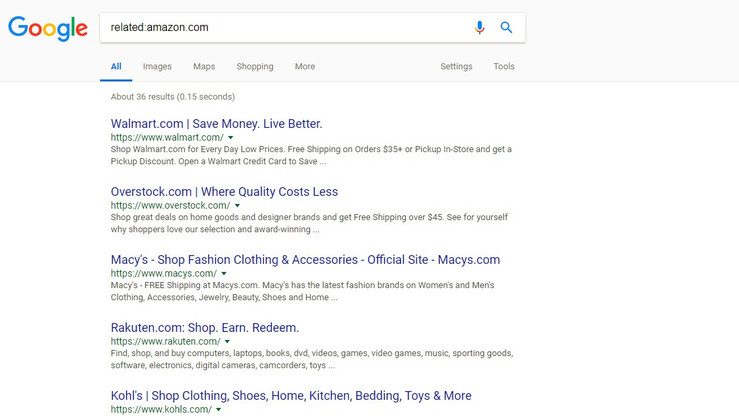Screen dimensions: 739x416
Task: Open Settings menu
Action: pos(456,66)
